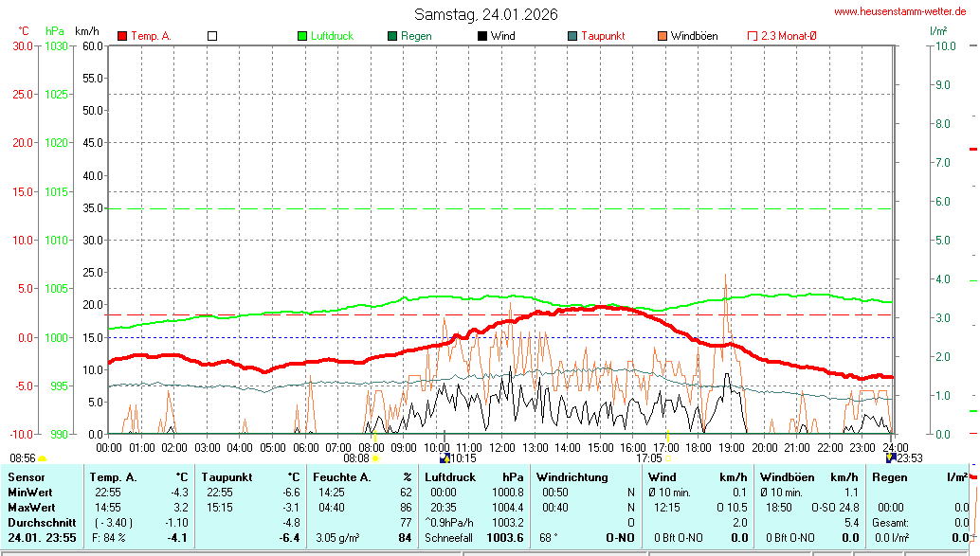Click the light green Luftdruck legend square
Screen dimensions: 980x556
pos(303,36)
